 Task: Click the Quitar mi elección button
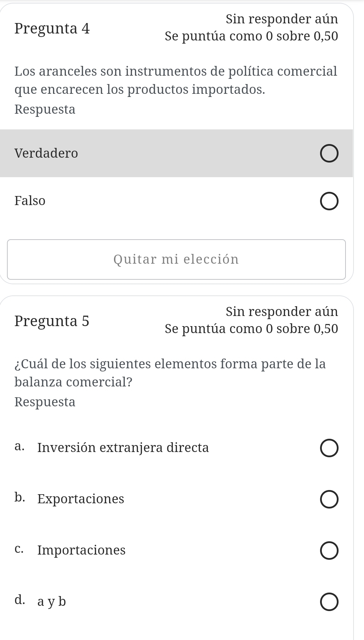point(176,259)
